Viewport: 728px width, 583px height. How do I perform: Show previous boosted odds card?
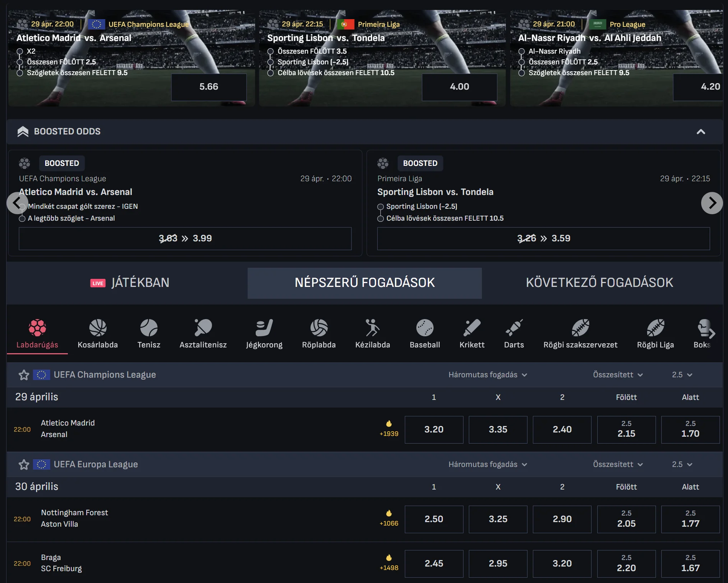point(17,203)
